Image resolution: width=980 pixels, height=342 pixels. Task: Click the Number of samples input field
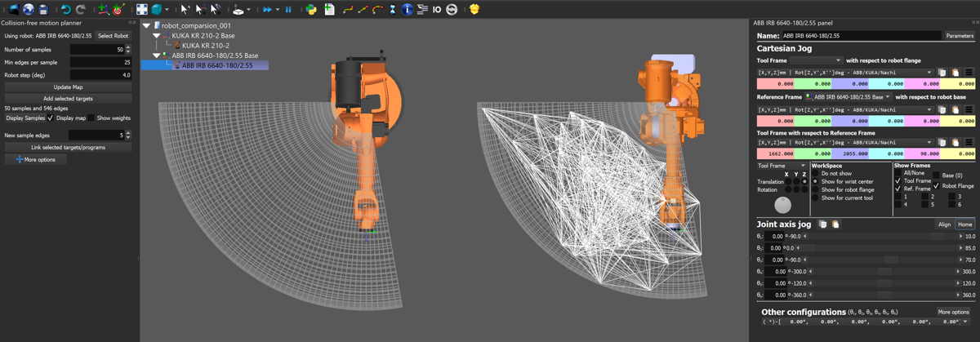point(96,50)
